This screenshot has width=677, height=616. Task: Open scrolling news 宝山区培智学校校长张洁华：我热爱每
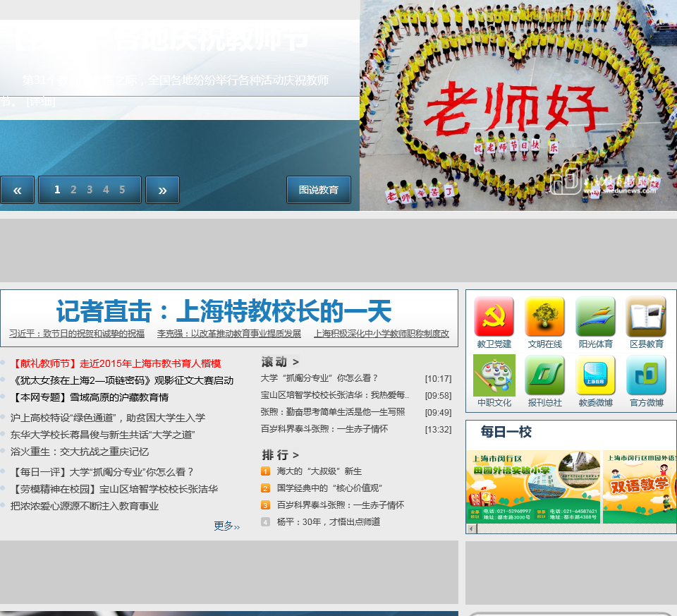pos(334,395)
